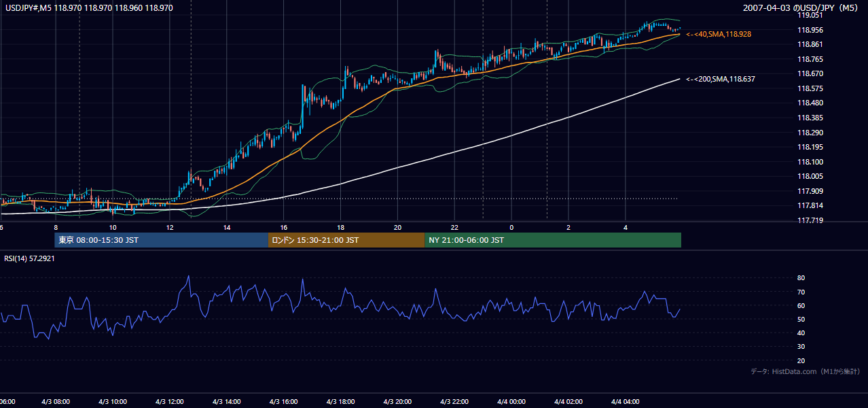Viewport: 868px width, 408px height.
Task: Click price axis label 118.385
Action: coord(810,118)
